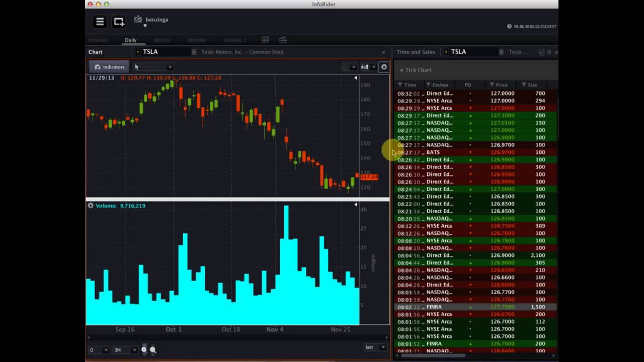Click the TSLA field in Time and Sales

(x=473, y=52)
